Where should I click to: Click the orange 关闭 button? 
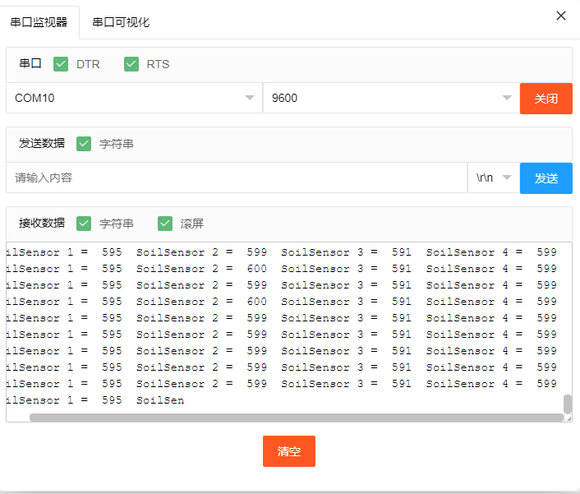pyautogui.click(x=546, y=98)
